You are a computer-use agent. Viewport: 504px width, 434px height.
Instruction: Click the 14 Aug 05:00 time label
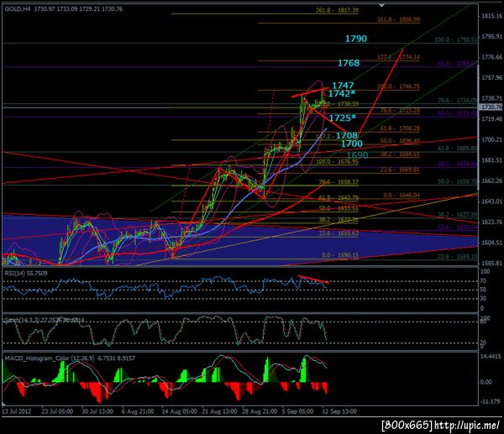coord(180,411)
